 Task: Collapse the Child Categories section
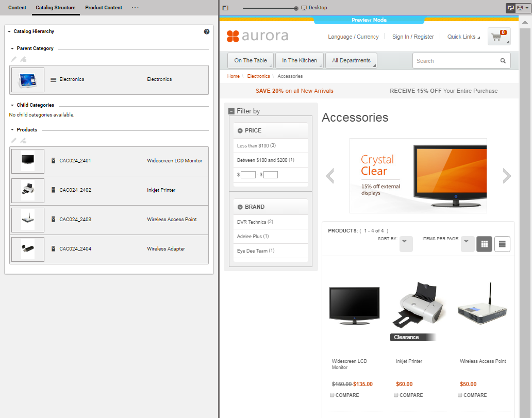click(11, 105)
